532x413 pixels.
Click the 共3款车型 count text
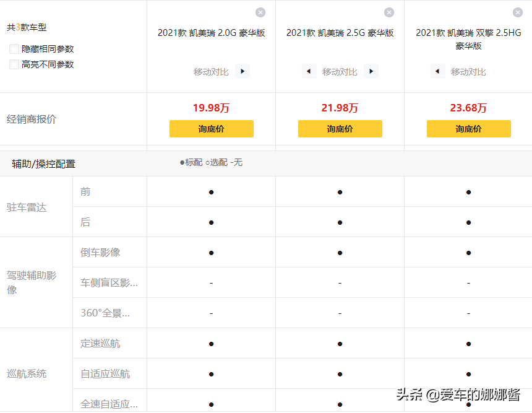tap(27, 27)
